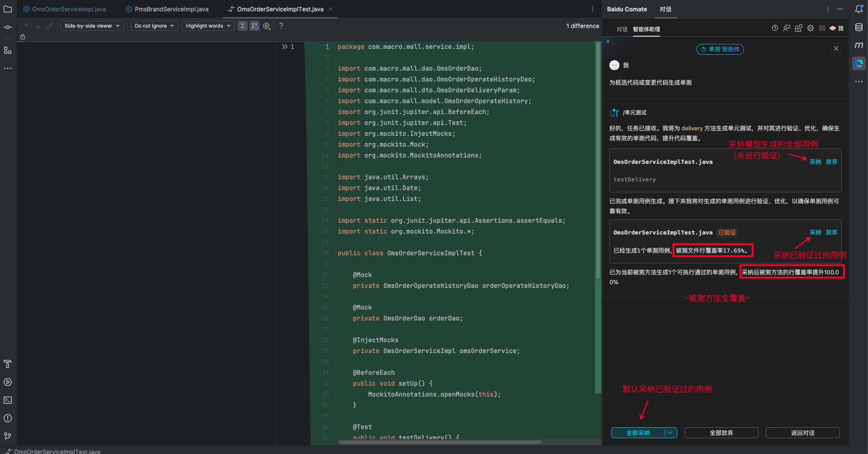Viewport: 868px width, 454px height.
Task: Clear Comate conversation list icon
Action: pyautogui.click(x=822, y=28)
